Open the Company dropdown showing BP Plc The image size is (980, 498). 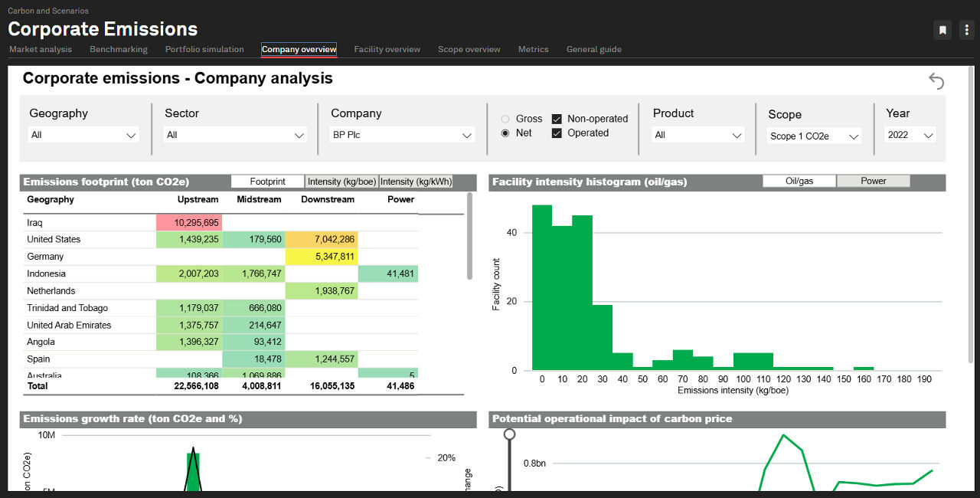[402, 135]
